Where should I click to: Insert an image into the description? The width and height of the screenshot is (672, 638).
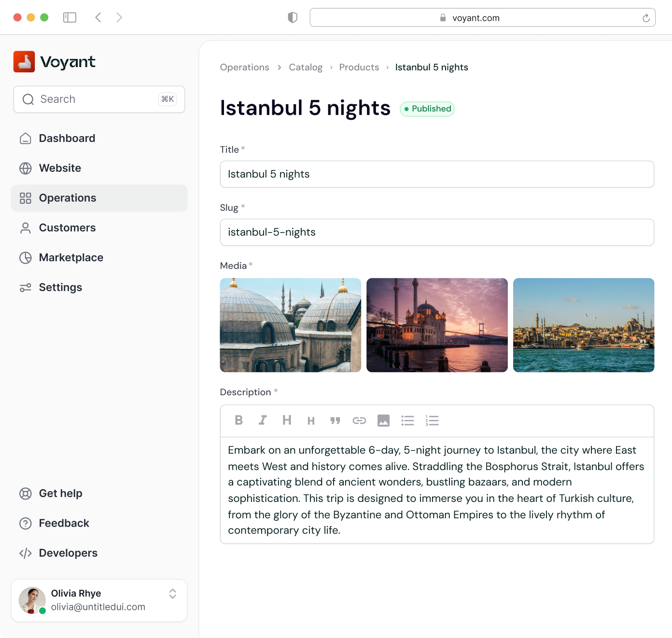(383, 420)
